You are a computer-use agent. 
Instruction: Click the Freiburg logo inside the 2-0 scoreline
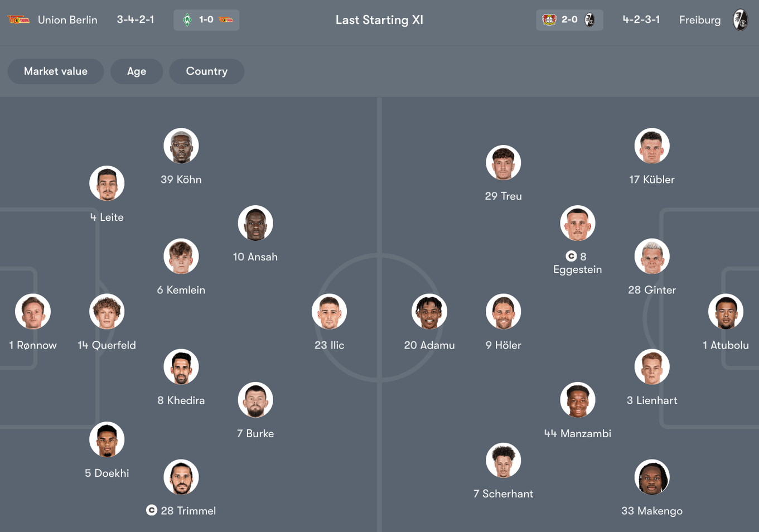click(x=589, y=19)
